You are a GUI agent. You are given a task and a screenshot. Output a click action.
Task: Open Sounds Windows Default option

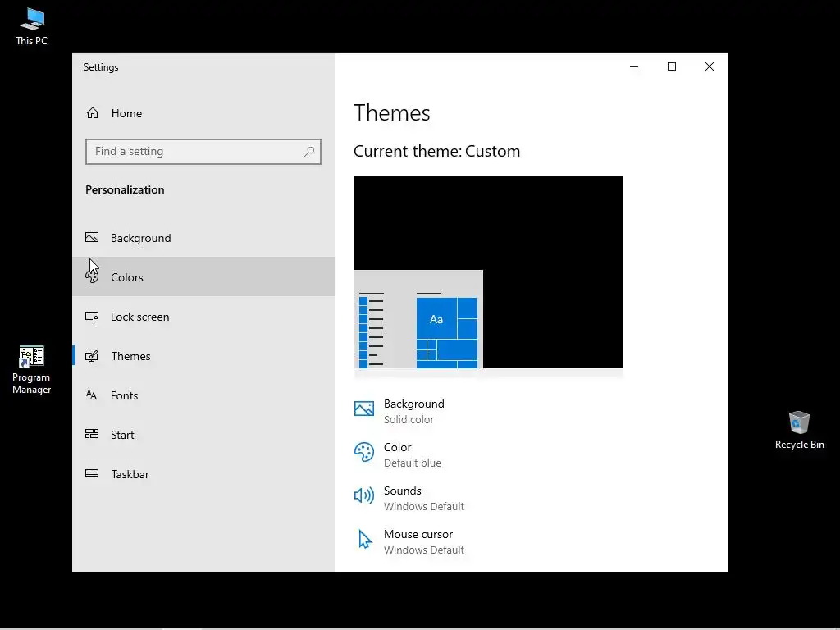[x=409, y=498]
